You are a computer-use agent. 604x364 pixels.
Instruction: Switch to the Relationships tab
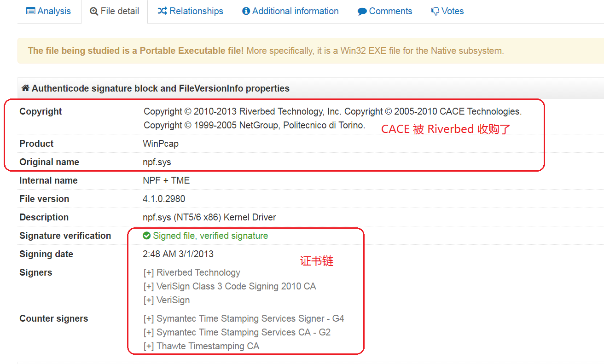tap(196, 11)
